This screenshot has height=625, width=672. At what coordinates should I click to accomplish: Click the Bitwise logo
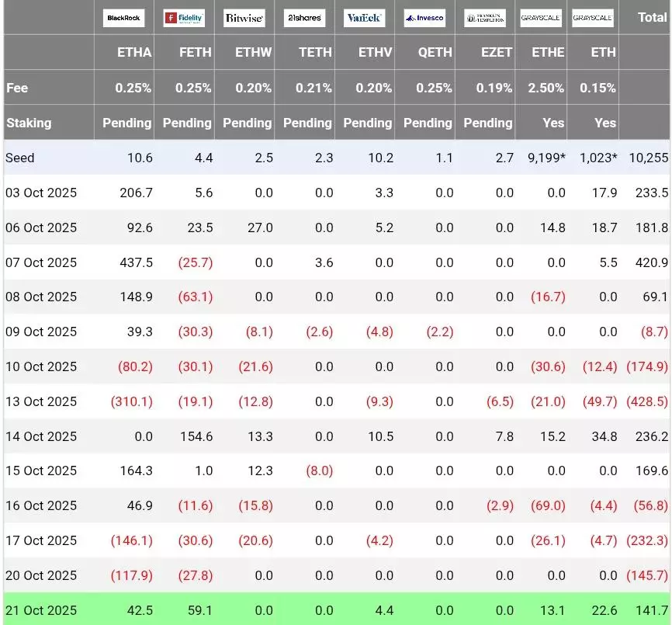[x=244, y=18]
